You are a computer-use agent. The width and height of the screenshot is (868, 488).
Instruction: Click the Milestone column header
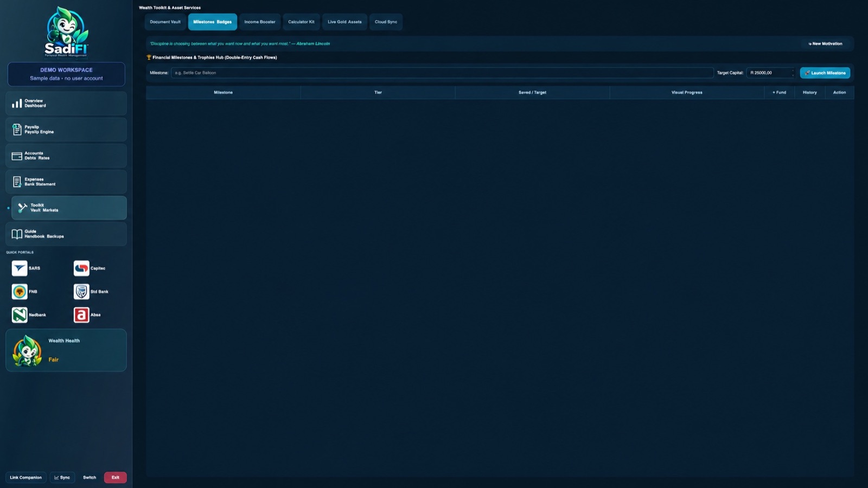[223, 92]
